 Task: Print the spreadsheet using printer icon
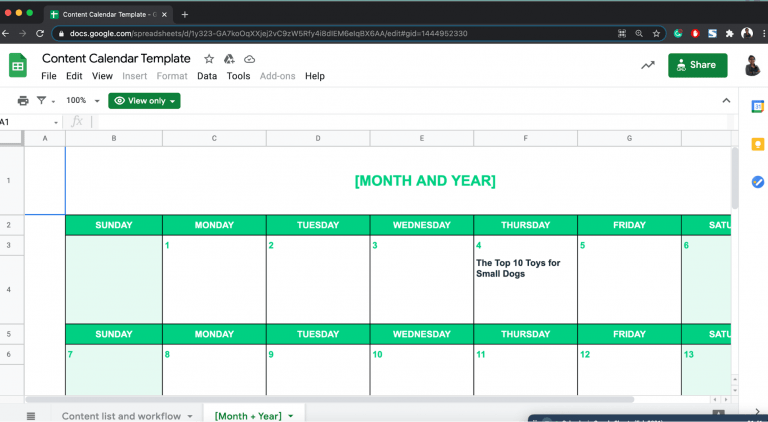coord(23,101)
